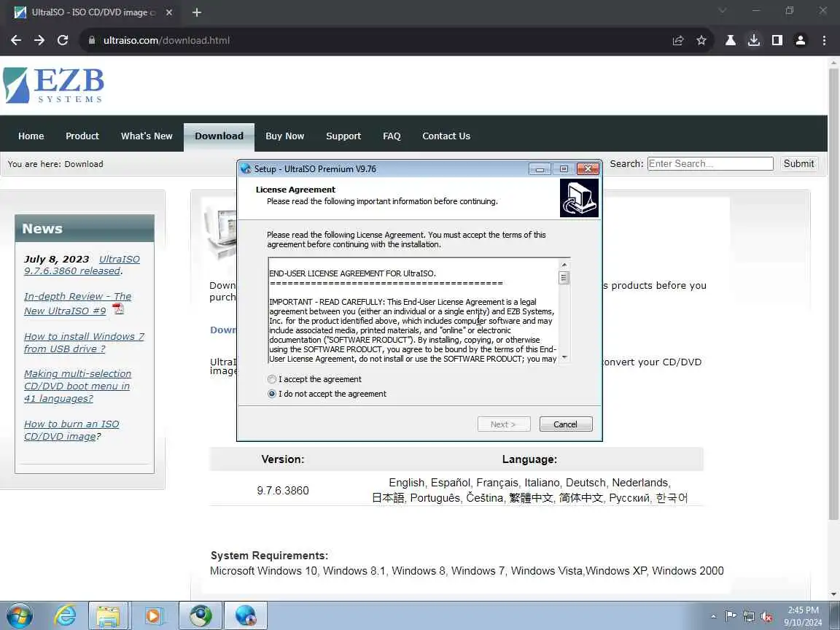Image resolution: width=840 pixels, height=630 pixels.
Task: Click the page scrollbar down arrow
Action: (833, 595)
